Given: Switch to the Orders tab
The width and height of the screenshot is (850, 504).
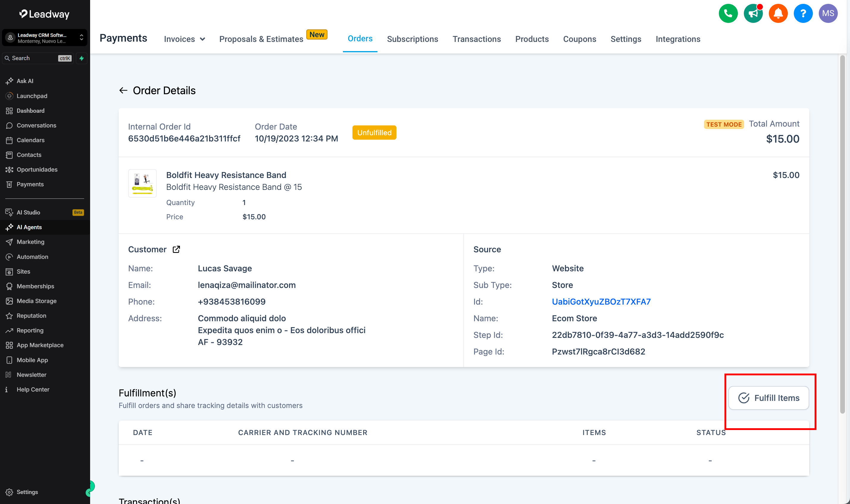Looking at the screenshot, I should 360,39.
